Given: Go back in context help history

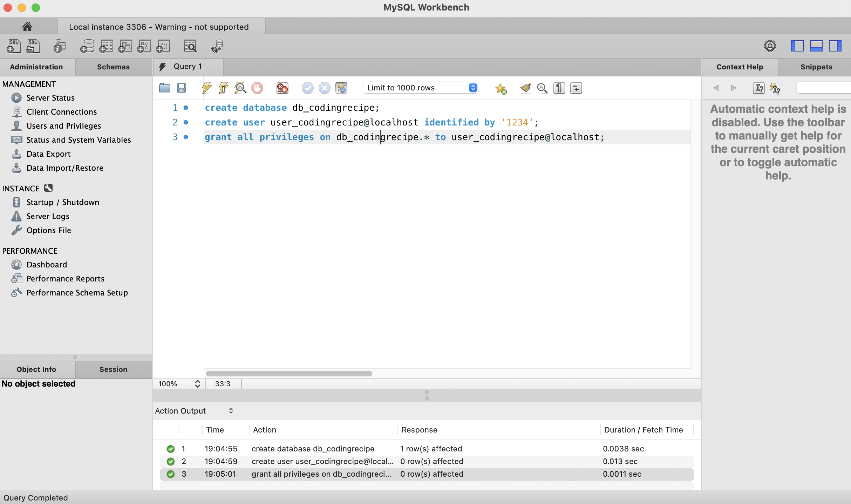Looking at the screenshot, I should pos(716,88).
